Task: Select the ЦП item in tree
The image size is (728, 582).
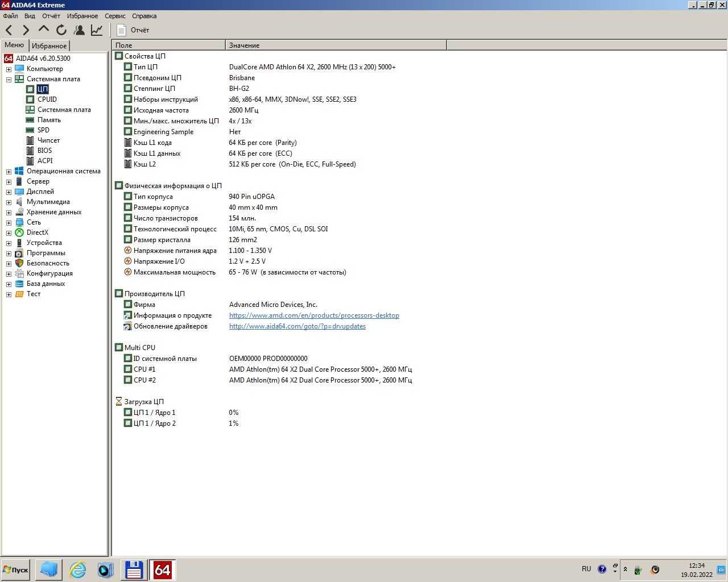Action: tap(43, 89)
